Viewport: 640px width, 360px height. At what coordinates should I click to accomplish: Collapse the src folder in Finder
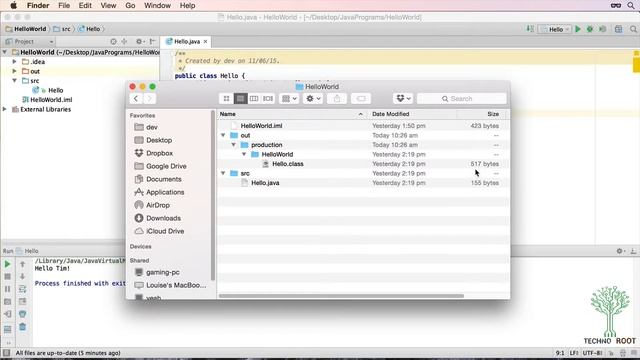(x=223, y=173)
